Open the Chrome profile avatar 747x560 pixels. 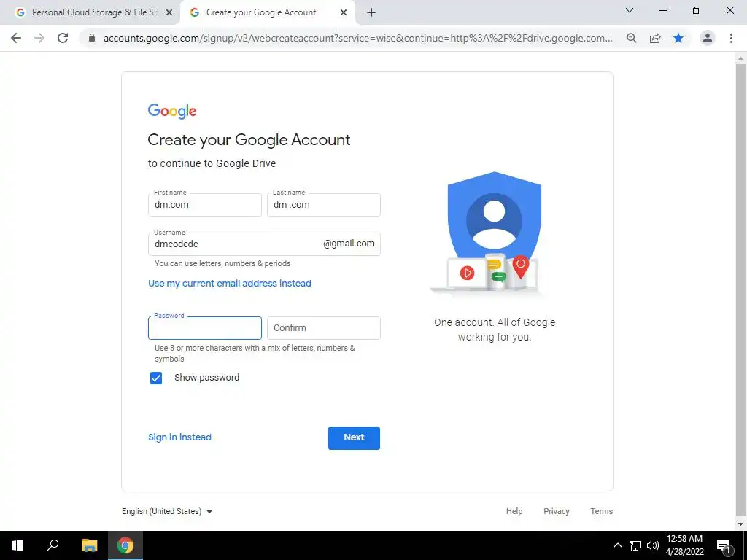click(x=708, y=38)
